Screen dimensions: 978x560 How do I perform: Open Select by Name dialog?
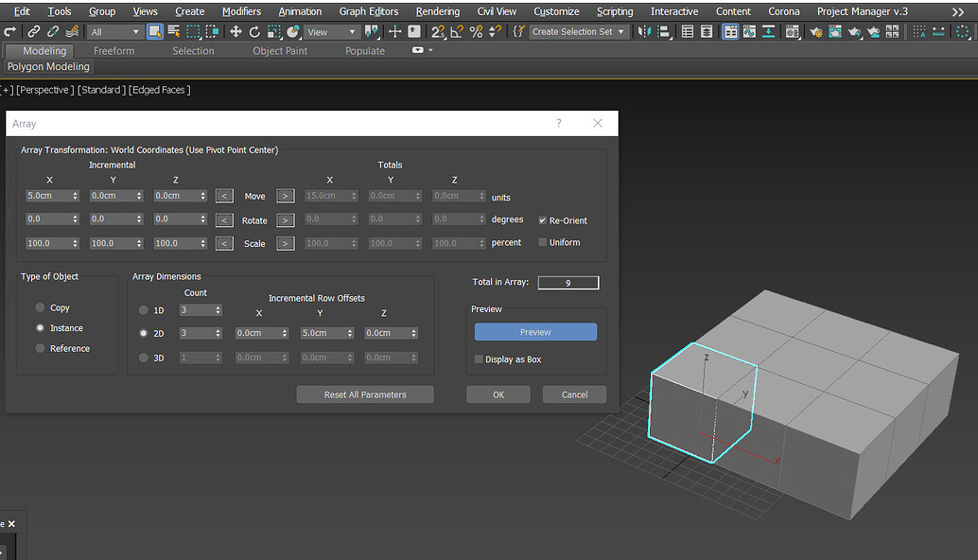point(172,32)
